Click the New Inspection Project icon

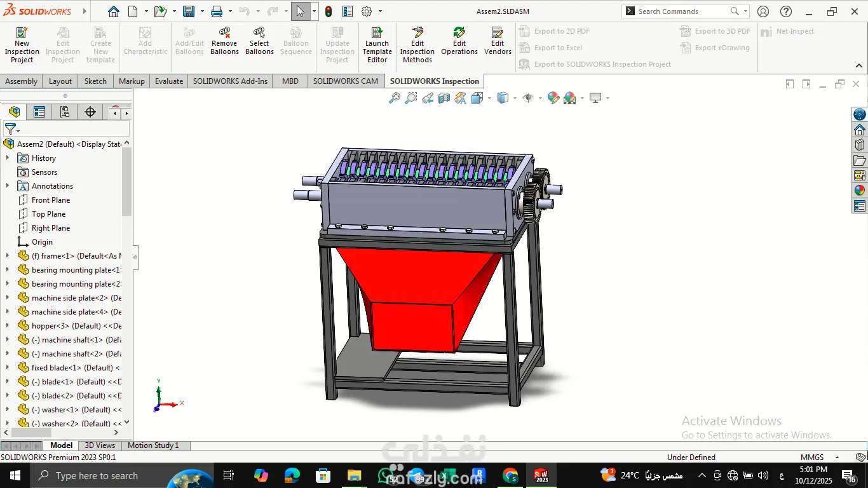[22, 44]
